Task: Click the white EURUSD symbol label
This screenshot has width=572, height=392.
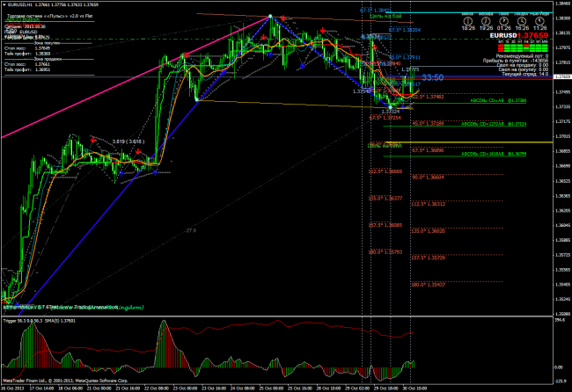Action: [502, 34]
